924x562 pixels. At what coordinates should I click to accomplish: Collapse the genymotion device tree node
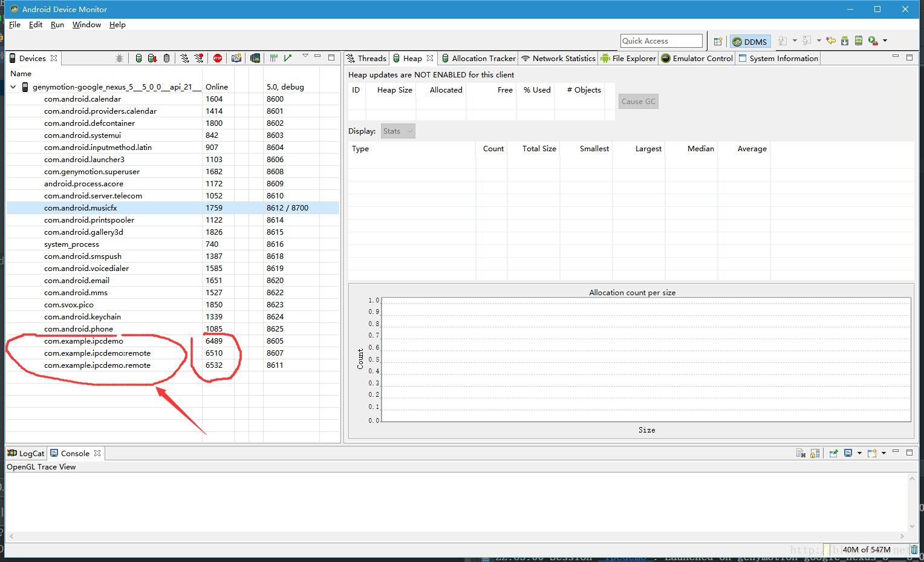13,87
